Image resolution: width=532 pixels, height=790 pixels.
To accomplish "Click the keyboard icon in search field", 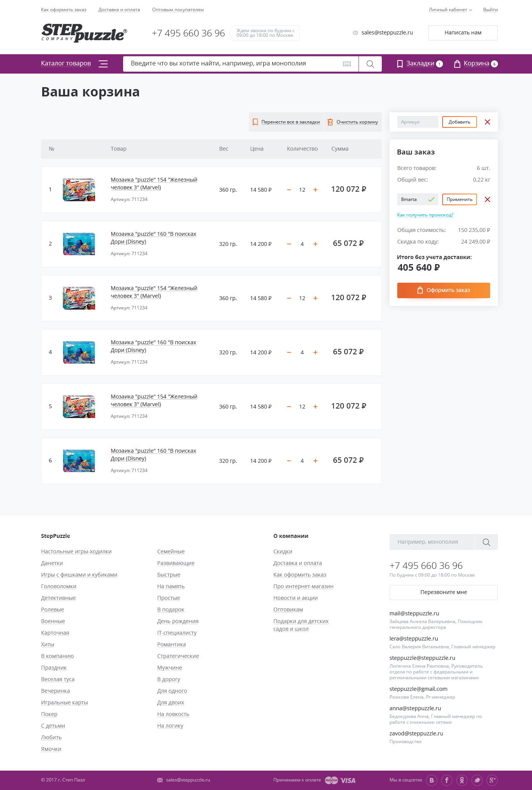I will tap(347, 64).
